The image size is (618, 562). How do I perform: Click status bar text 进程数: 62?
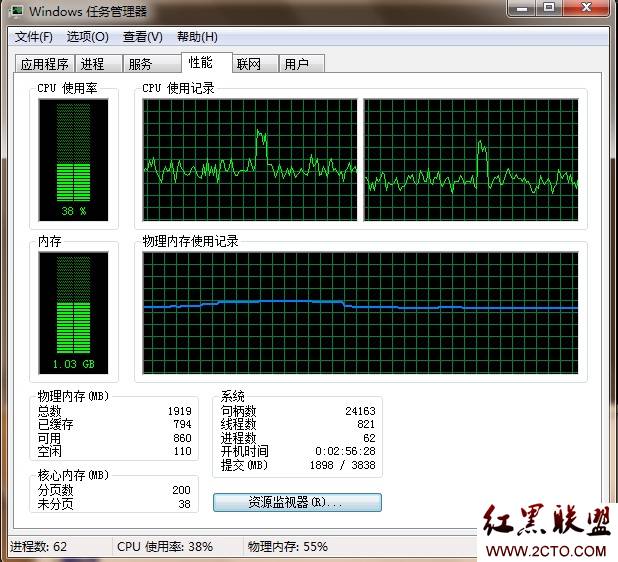click(x=38, y=547)
